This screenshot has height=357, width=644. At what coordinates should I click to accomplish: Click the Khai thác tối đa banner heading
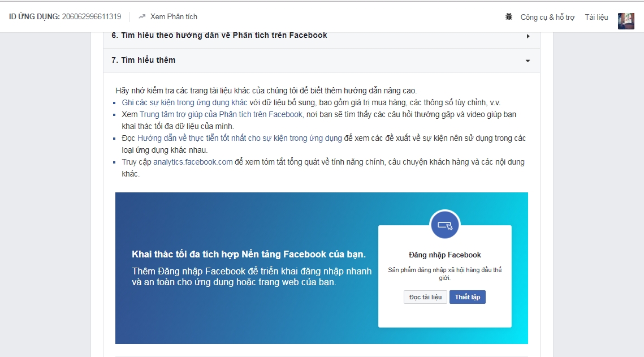[248, 253]
